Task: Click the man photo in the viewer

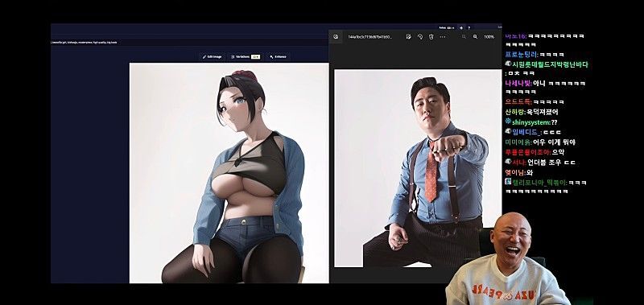Action: coord(418,168)
